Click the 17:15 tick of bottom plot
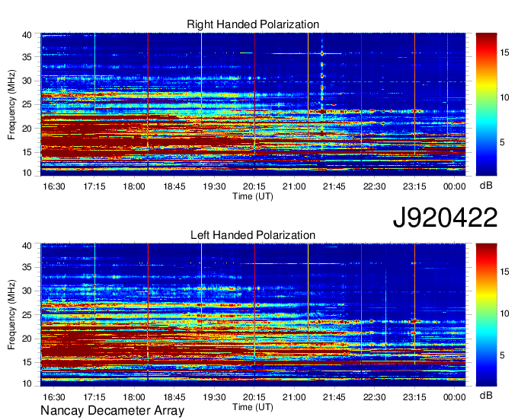Image resolution: width=518 pixels, height=420 pixels. pos(94,397)
